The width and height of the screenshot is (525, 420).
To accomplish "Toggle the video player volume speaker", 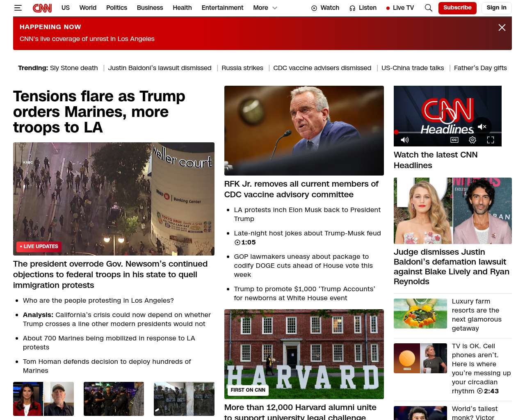I will click(405, 140).
